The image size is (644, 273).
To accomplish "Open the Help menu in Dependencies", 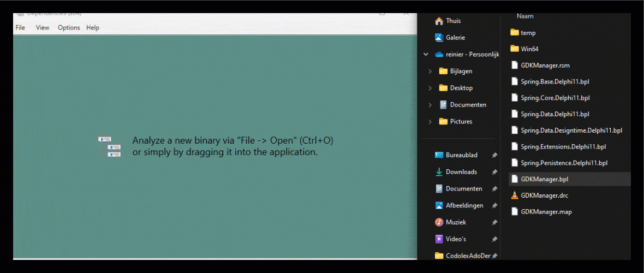I will click(92, 27).
